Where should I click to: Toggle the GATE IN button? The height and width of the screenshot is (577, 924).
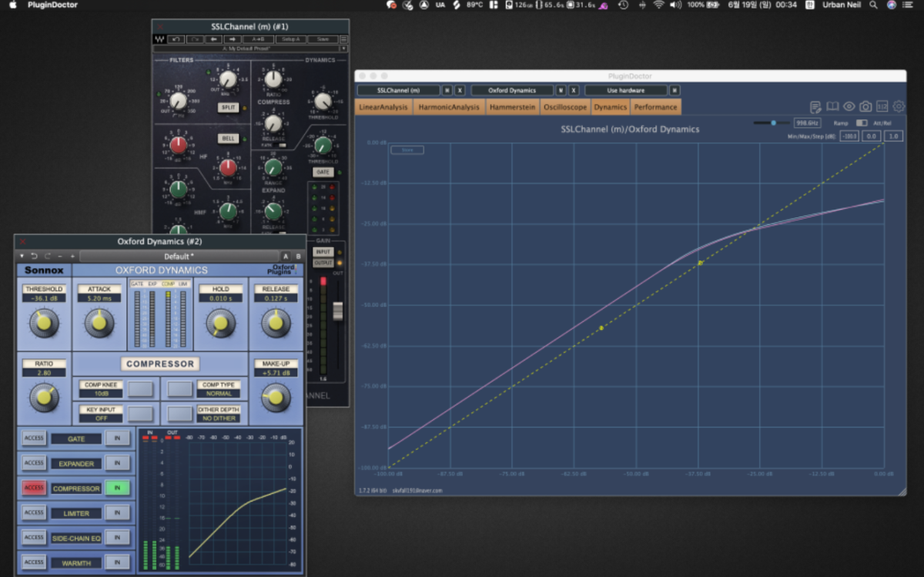[118, 438]
